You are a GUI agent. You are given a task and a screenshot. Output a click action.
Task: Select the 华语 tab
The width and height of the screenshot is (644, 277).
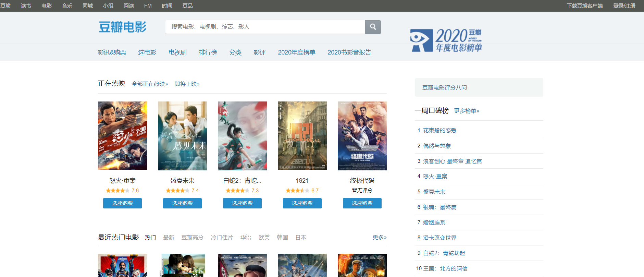[x=246, y=238]
